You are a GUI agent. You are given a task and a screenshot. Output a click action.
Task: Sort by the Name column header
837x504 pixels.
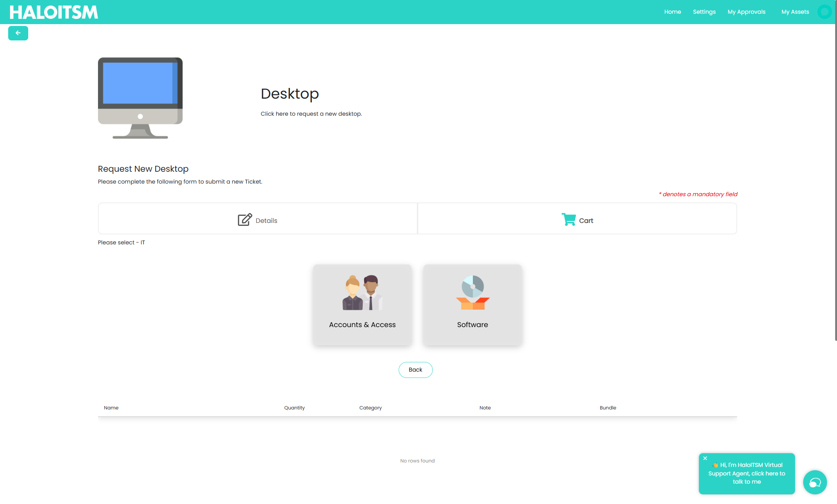[x=111, y=408]
